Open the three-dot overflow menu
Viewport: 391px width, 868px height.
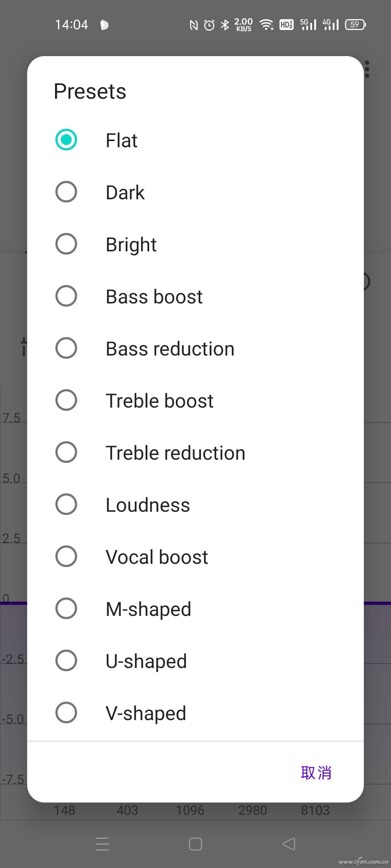(x=367, y=69)
